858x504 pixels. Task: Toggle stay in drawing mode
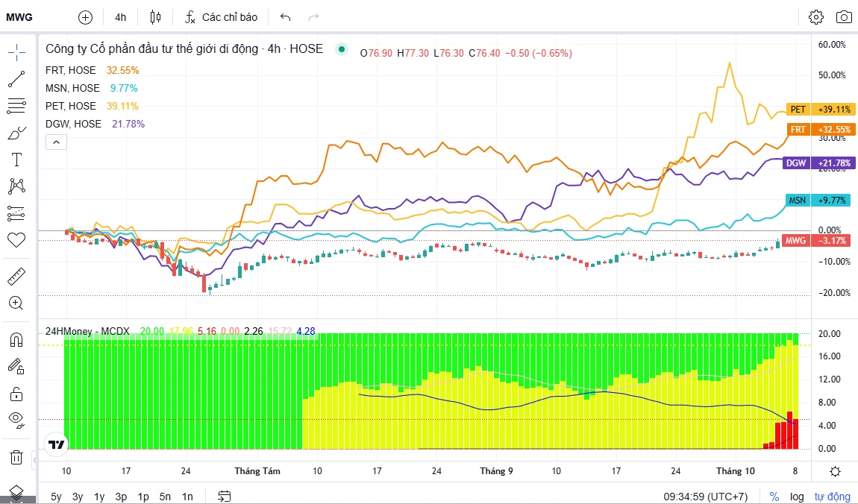[16, 366]
